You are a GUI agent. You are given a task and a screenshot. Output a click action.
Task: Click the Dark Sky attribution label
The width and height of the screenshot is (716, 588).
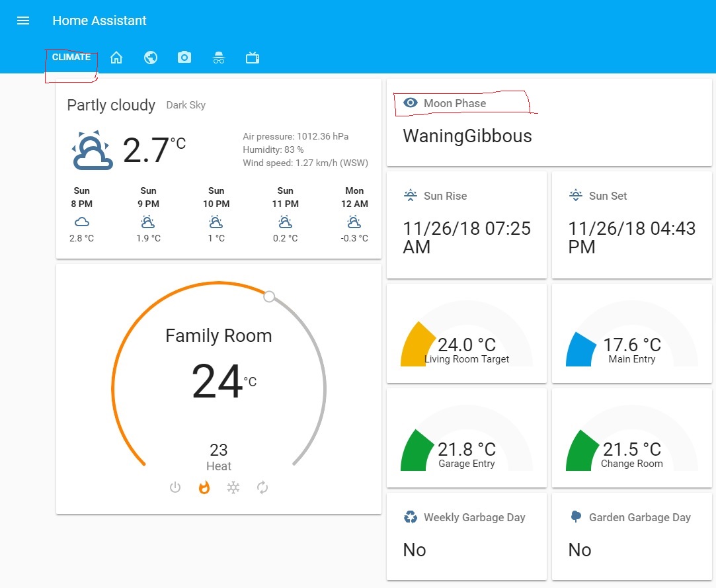click(185, 105)
